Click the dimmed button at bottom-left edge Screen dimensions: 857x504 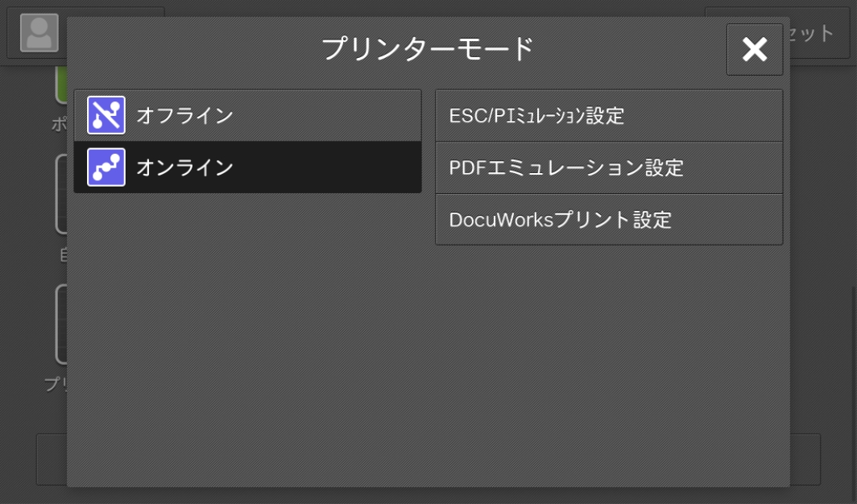[51, 459]
